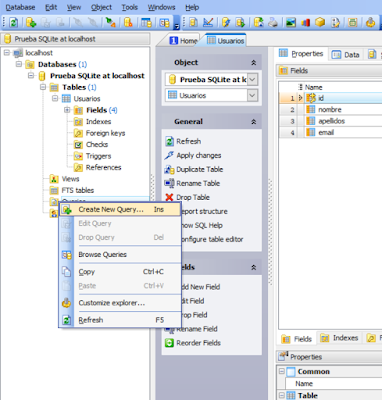The width and height of the screenshot is (382, 400).
Task: Click the picture/BLOB viewer toolbar icon
Action: 291,23
